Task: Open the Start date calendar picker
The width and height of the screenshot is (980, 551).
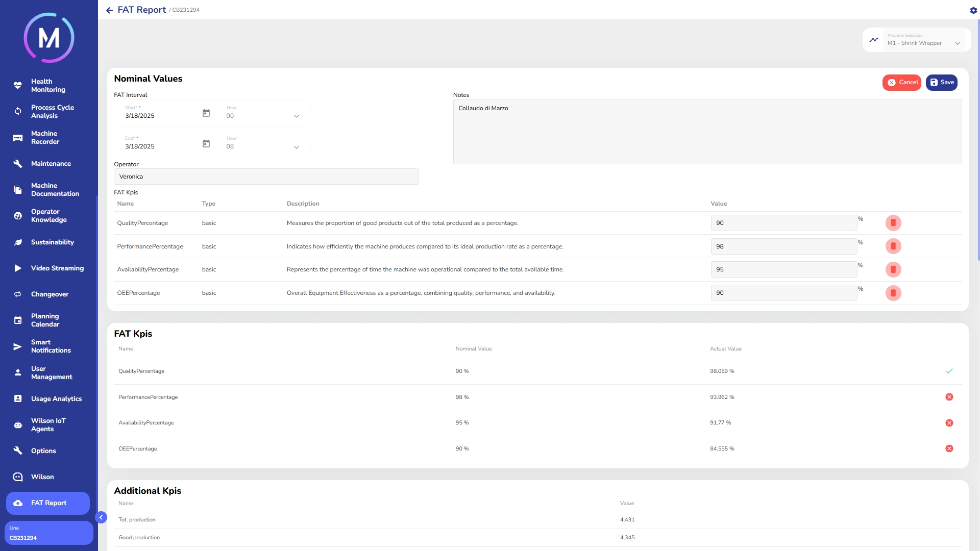Action: coord(206,113)
